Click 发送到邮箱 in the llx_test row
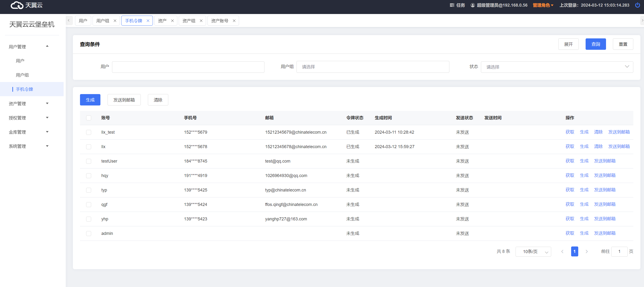This screenshot has width=644, height=287. click(619, 132)
